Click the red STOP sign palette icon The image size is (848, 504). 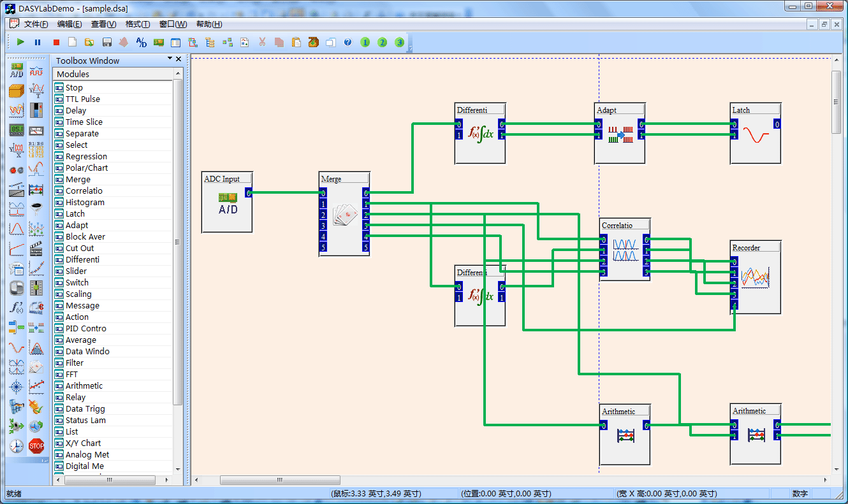[36, 445]
